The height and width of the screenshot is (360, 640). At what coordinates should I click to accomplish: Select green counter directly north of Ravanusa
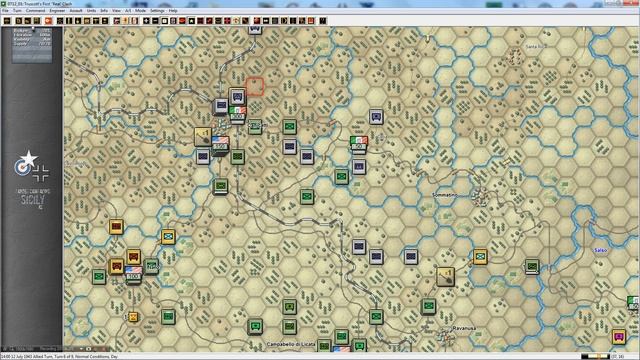428,306
